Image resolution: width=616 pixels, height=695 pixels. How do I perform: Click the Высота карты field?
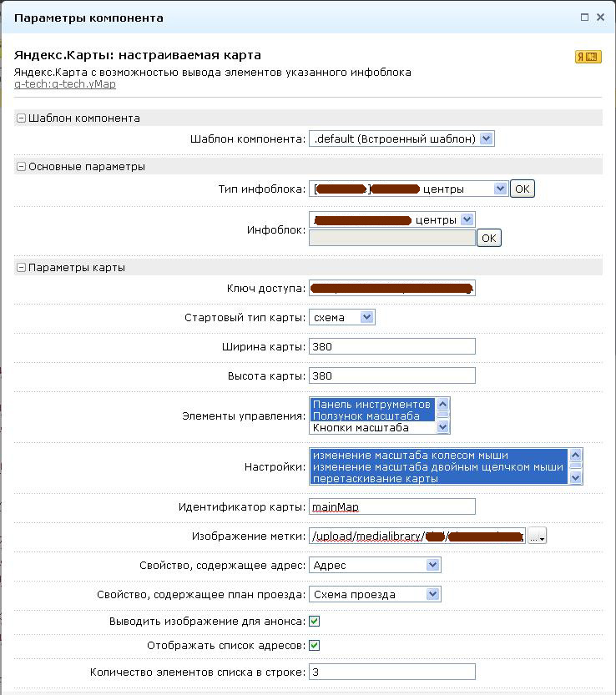(392, 375)
